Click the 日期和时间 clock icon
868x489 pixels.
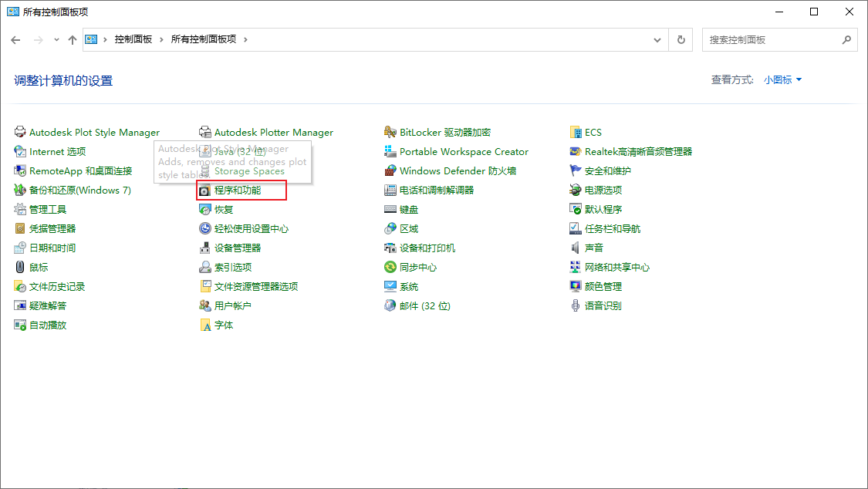coord(20,248)
